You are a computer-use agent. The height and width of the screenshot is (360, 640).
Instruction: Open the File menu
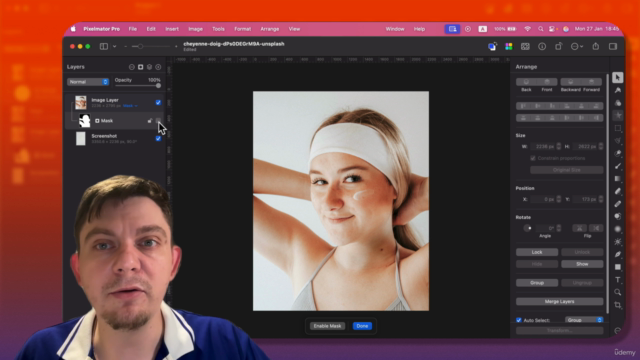133,29
